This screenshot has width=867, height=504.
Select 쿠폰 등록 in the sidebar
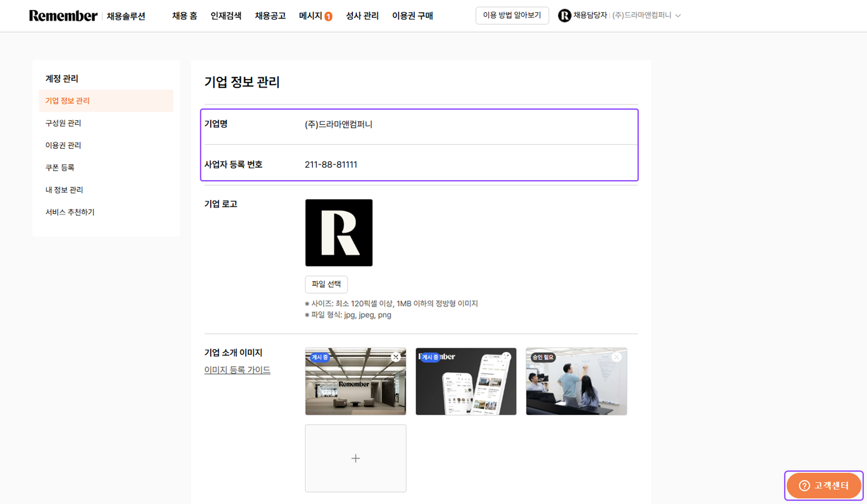(60, 168)
